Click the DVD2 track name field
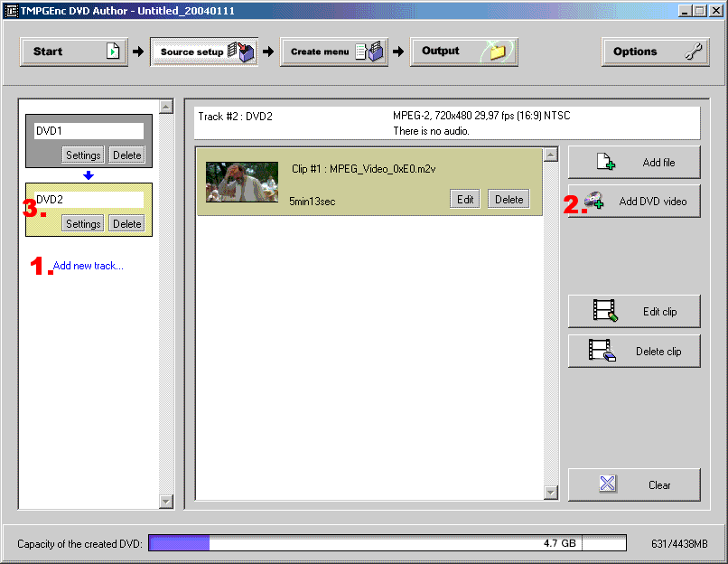This screenshot has width=728, height=564. (89, 200)
